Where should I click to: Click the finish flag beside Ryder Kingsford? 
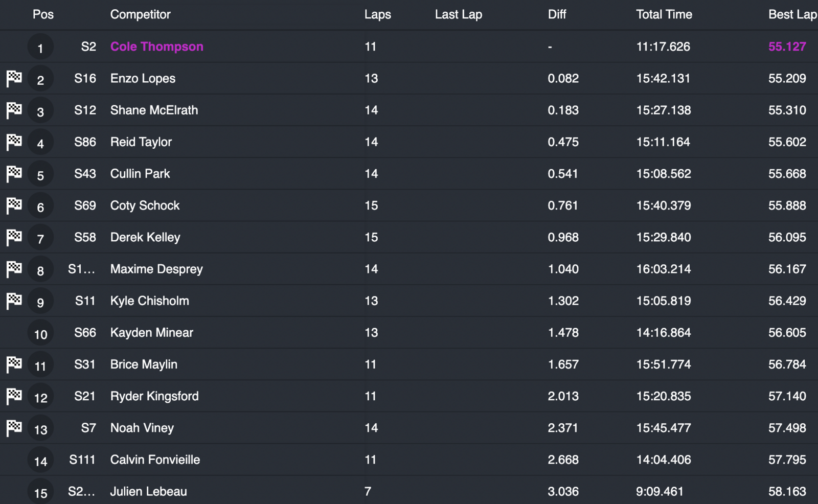14,396
